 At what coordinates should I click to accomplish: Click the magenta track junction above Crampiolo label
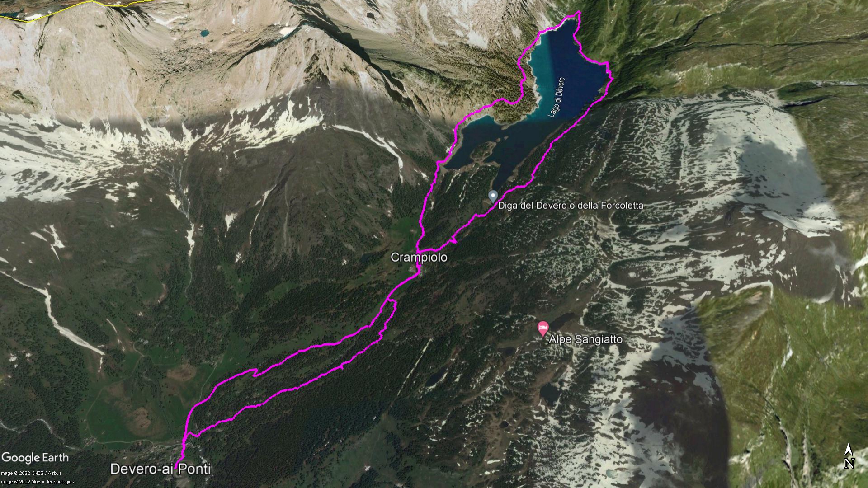pos(419,250)
